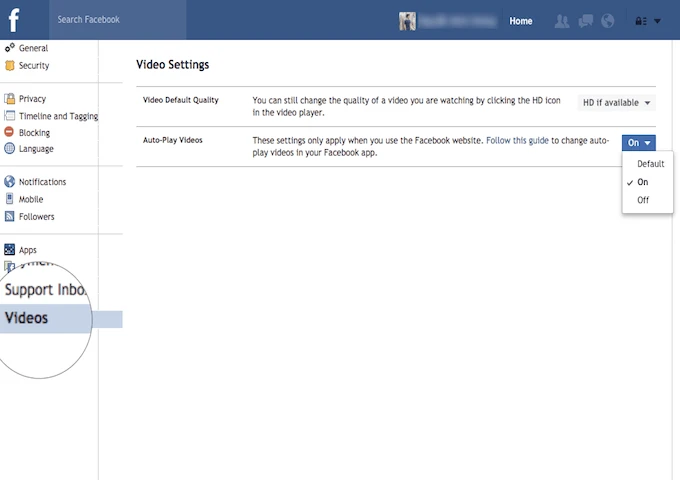This screenshot has height=480, width=680.
Task: Collapse the Auto-Play Videos On dropdown
Action: click(639, 143)
